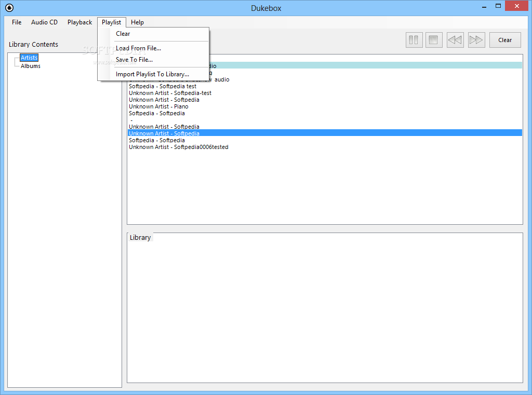Click the Clear button beside playback controls
The image size is (532, 395).
tap(505, 40)
